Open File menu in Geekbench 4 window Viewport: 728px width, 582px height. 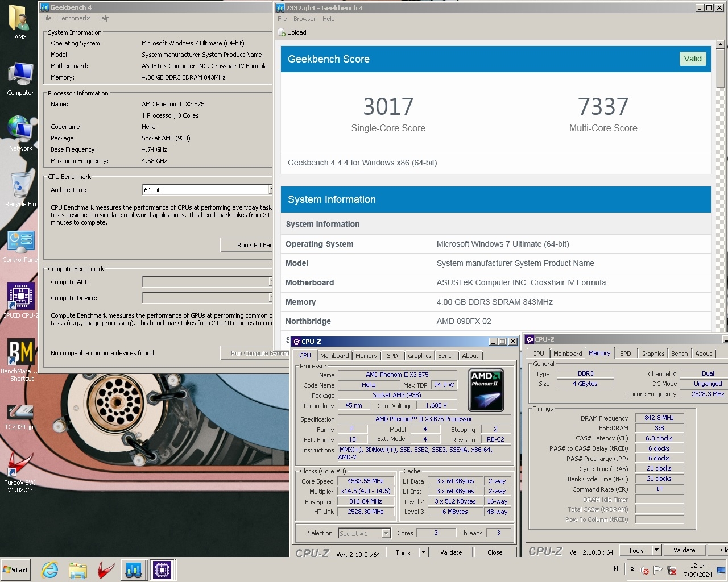click(x=47, y=18)
